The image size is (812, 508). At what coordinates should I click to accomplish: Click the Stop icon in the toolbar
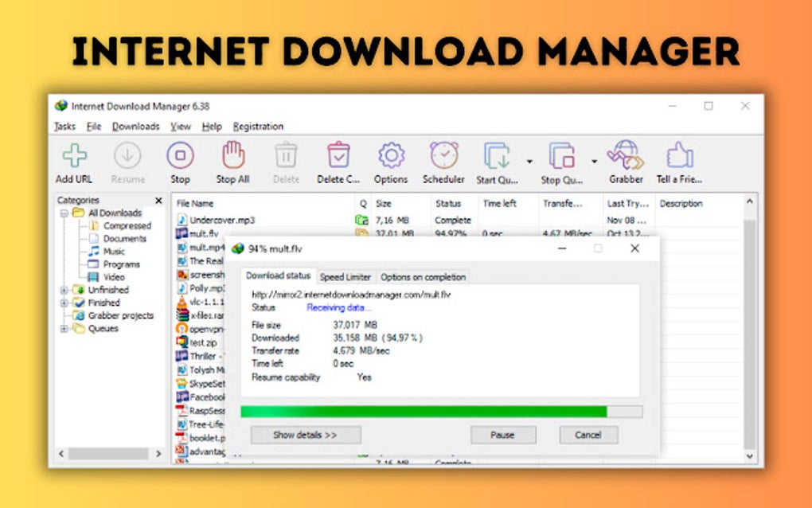coord(180,158)
